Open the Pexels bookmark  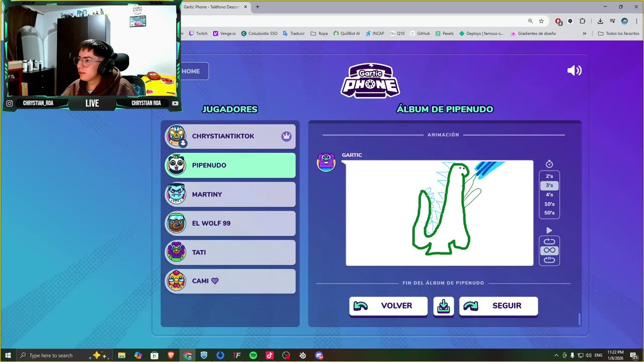pos(445,34)
